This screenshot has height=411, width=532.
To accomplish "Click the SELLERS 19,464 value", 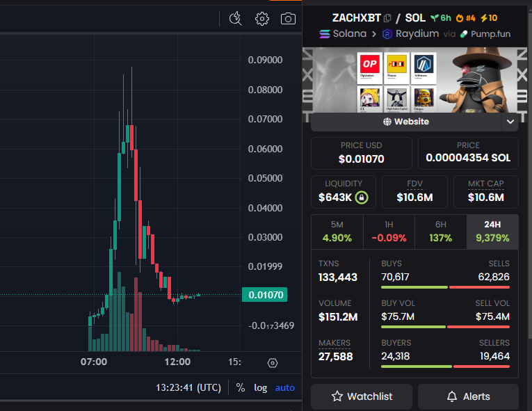I will click(x=494, y=356).
